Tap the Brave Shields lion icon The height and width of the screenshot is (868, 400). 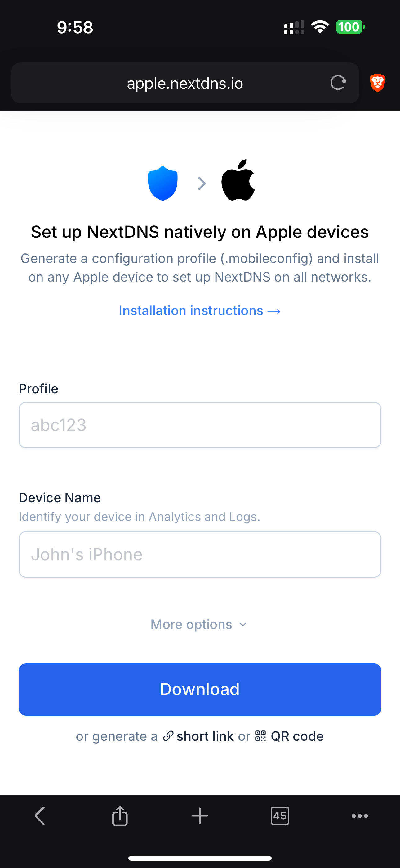click(377, 83)
